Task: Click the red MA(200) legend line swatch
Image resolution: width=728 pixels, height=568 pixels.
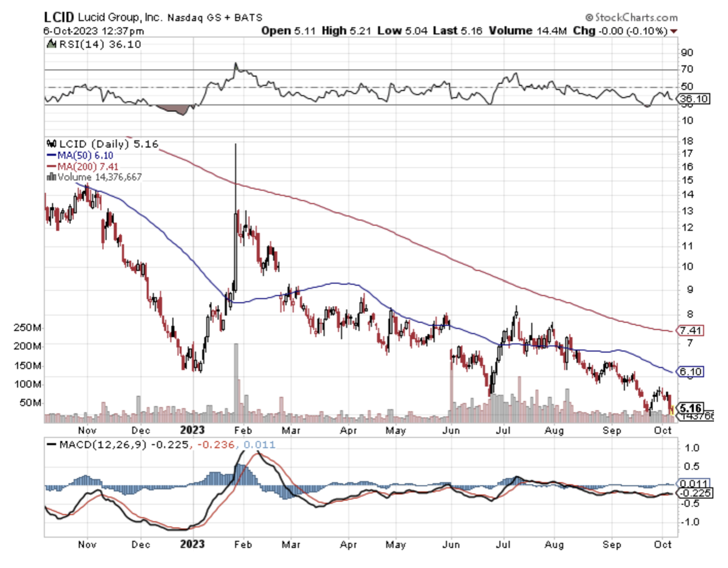Action: tap(51, 166)
